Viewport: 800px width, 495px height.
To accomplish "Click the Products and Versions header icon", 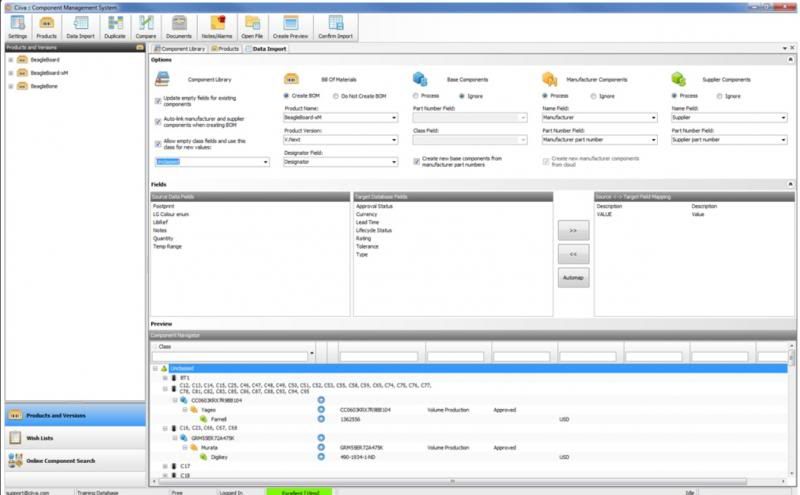I will pyautogui.click(x=139, y=47).
